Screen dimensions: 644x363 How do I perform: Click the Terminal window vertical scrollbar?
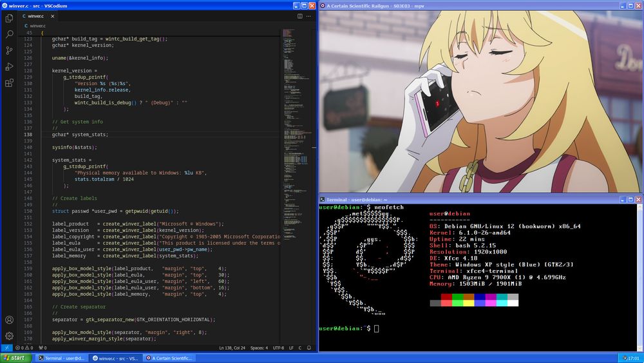[x=639, y=277]
